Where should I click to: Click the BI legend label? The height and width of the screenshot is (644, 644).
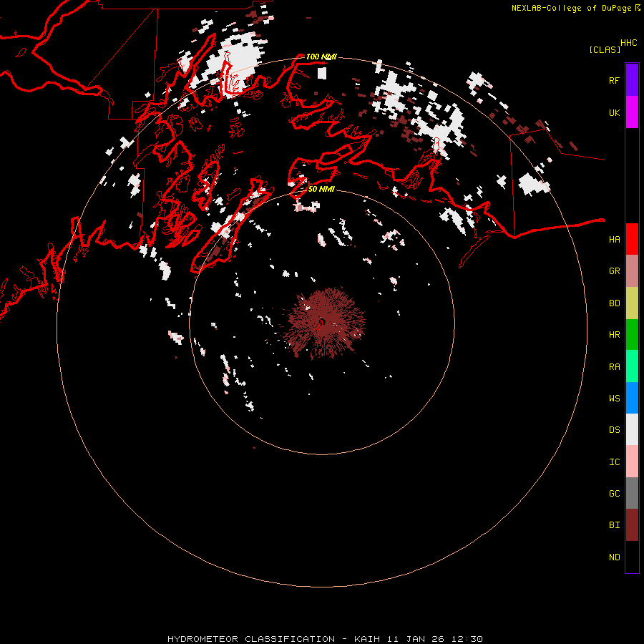614,525
